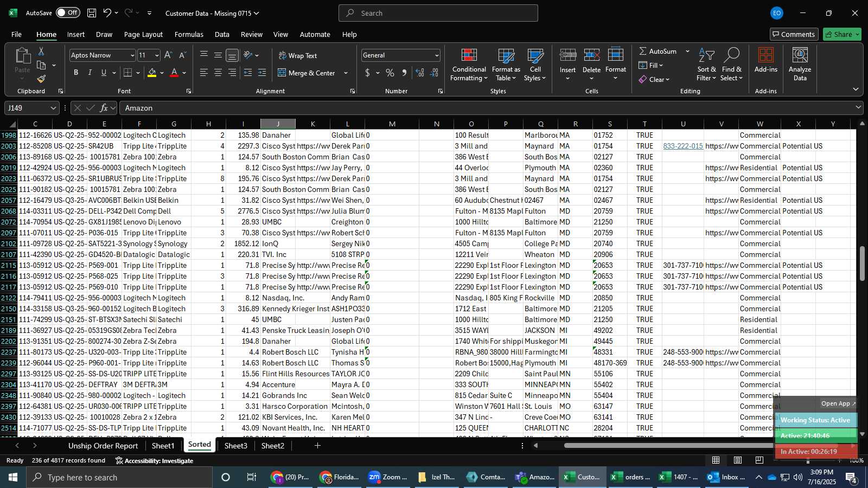Click in the Search box at top
Viewport: 868px width, 488px height.
coord(438,13)
